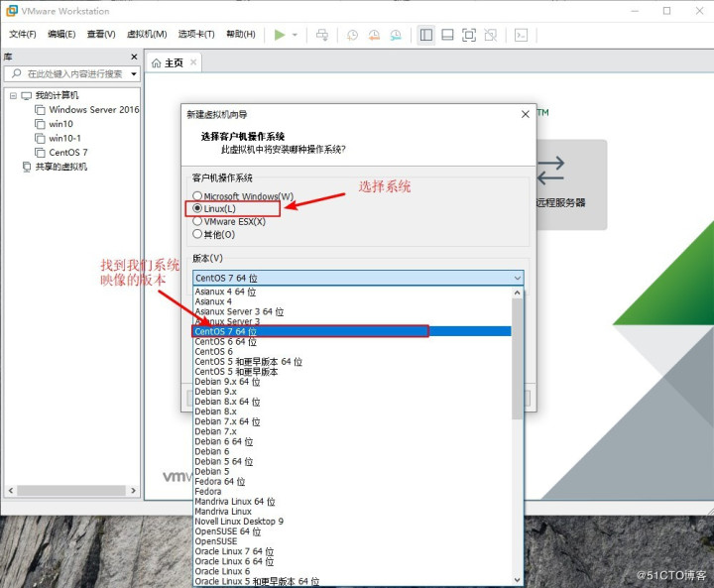Choose Debian 6 from list

coord(351,452)
